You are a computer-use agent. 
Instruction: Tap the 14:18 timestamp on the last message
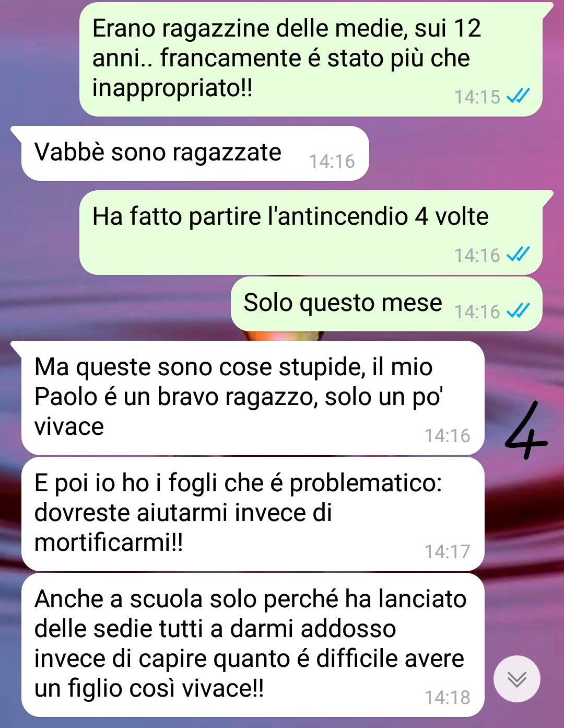[447, 698]
